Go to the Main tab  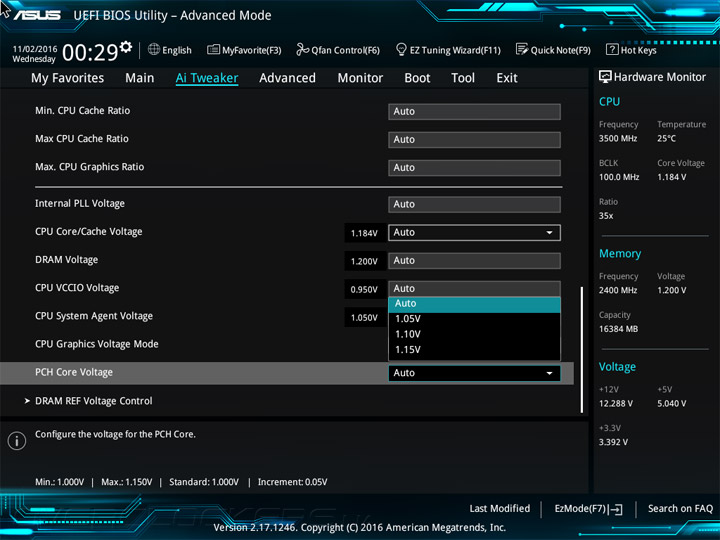140,78
